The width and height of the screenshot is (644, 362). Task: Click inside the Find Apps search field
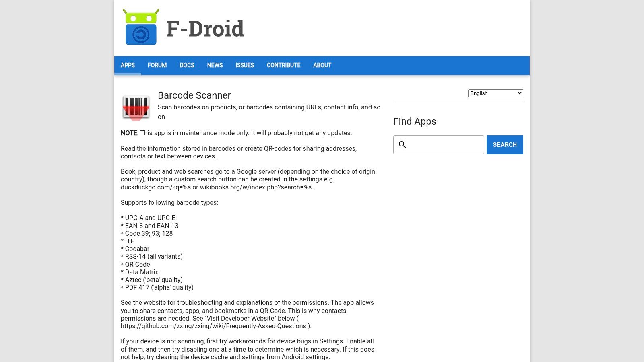click(x=439, y=144)
